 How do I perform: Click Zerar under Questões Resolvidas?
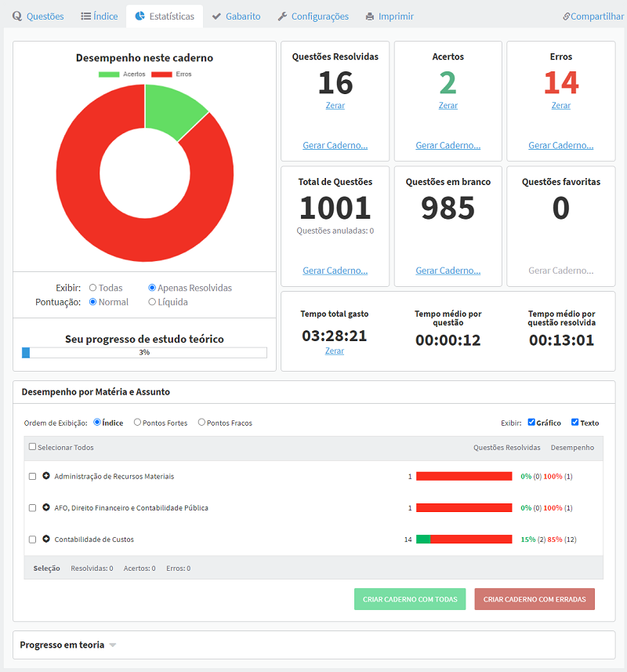pos(335,105)
